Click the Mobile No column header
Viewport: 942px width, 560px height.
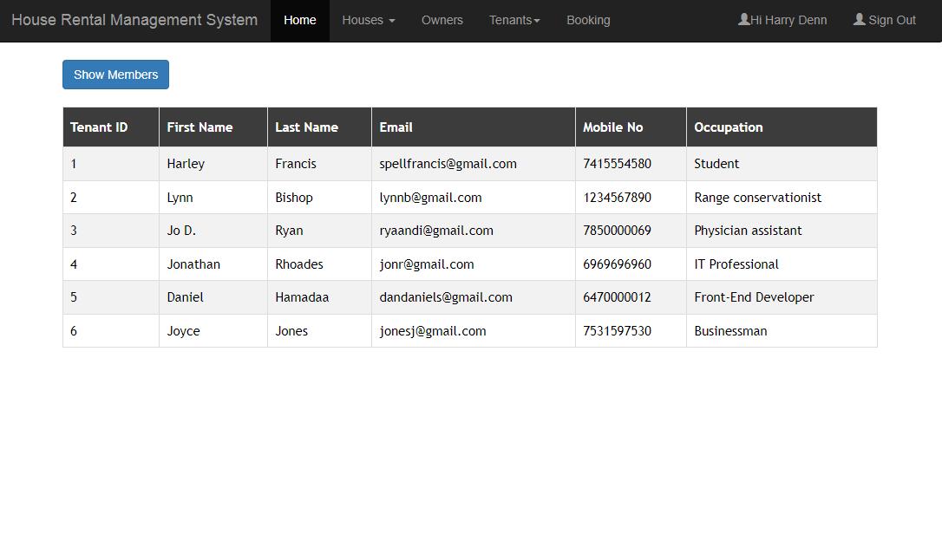[x=612, y=127]
